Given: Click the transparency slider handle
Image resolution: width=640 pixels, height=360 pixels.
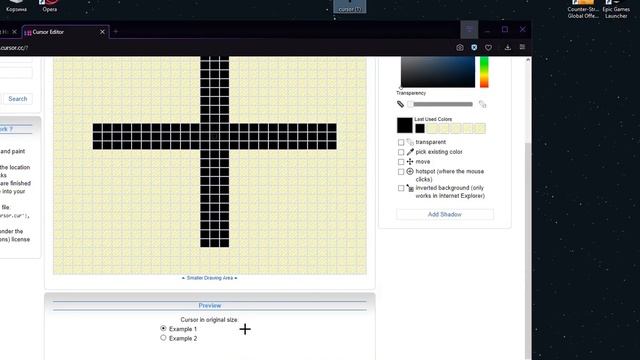Looking at the screenshot, I should (410, 104).
